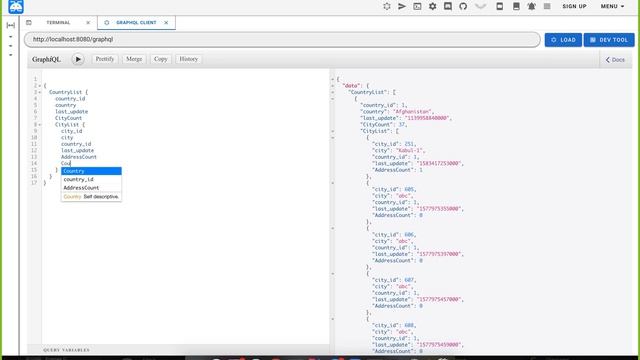Click the autocomplete hint "Self descriptive."
This screenshot has width=640, height=360.
(x=101, y=197)
